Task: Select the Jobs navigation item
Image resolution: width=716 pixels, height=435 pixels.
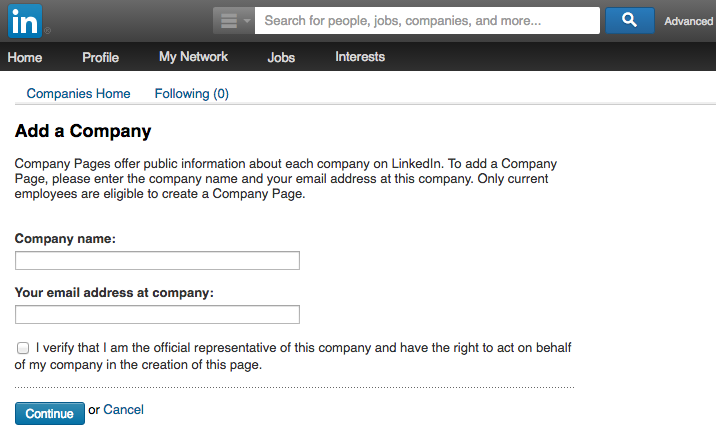Action: (281, 58)
